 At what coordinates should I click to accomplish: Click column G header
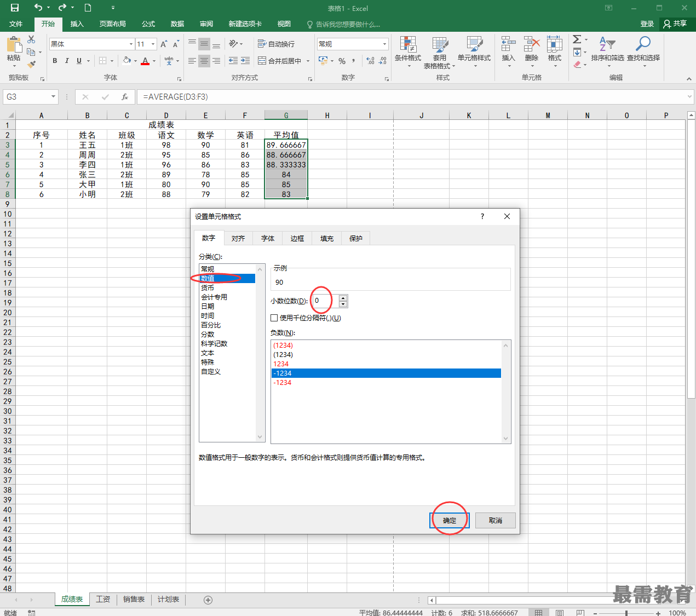coord(286,115)
